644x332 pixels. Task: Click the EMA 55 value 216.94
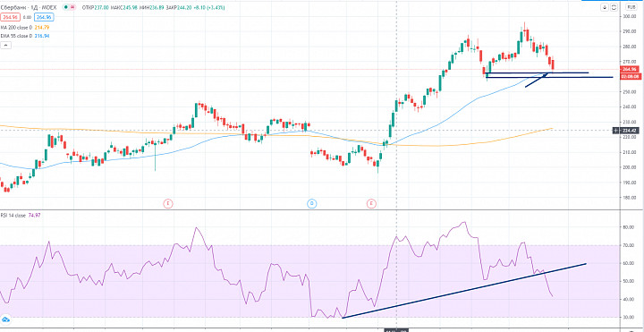click(x=42, y=36)
